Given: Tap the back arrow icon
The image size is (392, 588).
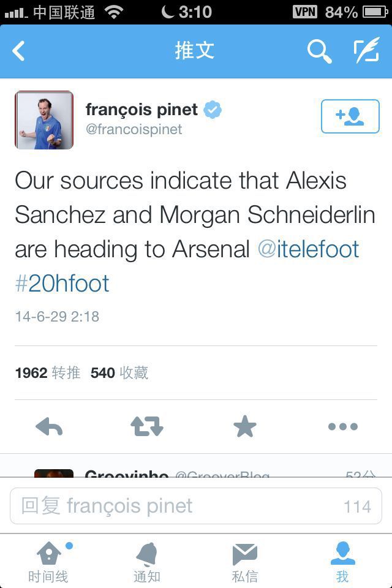Looking at the screenshot, I should 19,51.
